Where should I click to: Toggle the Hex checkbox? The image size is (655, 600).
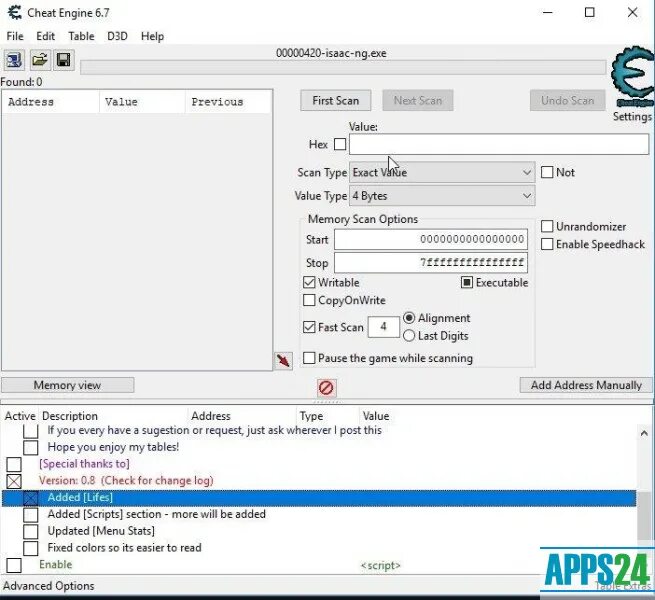coord(340,145)
